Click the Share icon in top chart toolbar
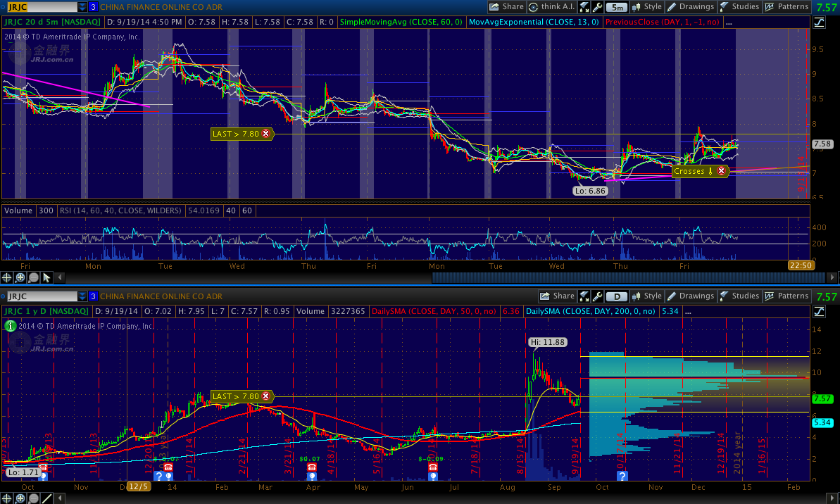The width and height of the screenshot is (840, 504). point(506,7)
